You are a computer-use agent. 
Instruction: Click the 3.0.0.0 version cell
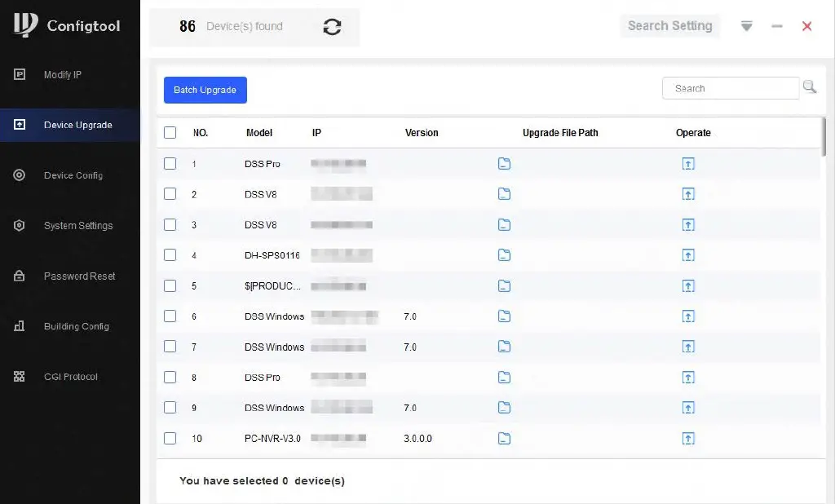point(417,439)
